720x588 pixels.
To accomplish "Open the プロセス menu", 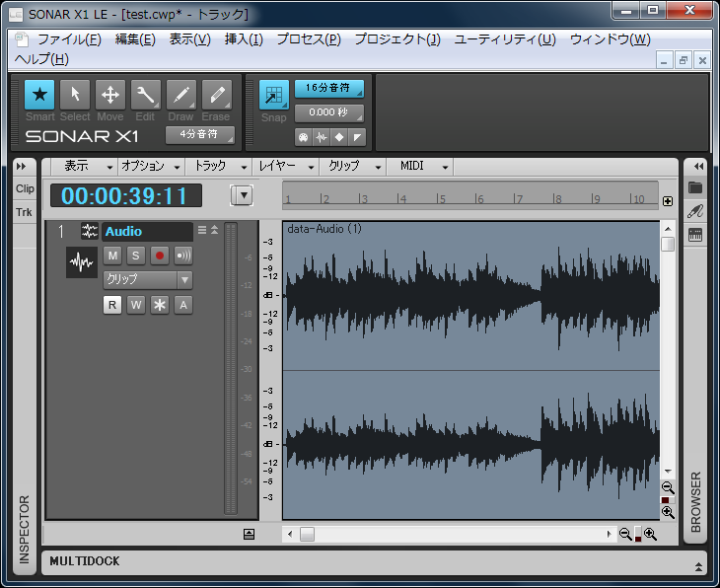I will [309, 39].
